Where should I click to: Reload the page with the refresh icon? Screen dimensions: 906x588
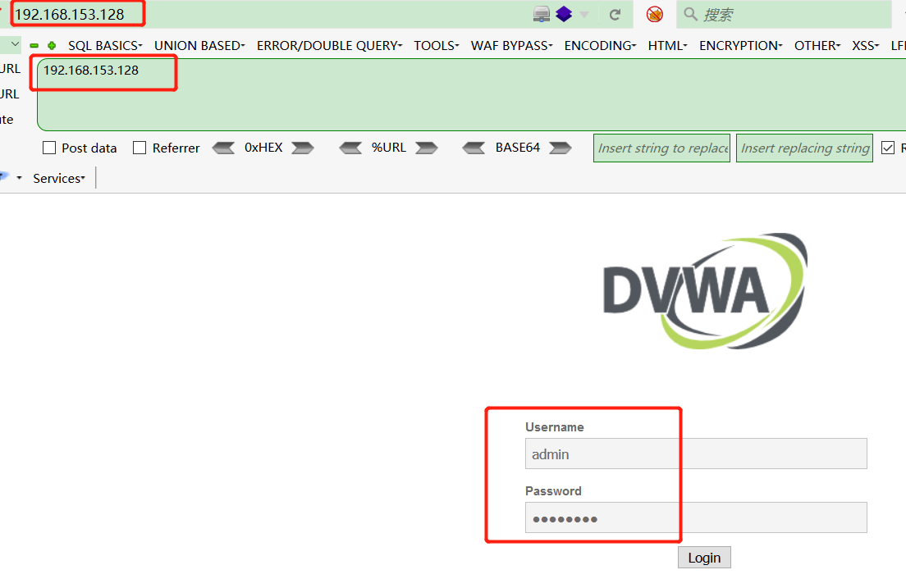click(615, 15)
